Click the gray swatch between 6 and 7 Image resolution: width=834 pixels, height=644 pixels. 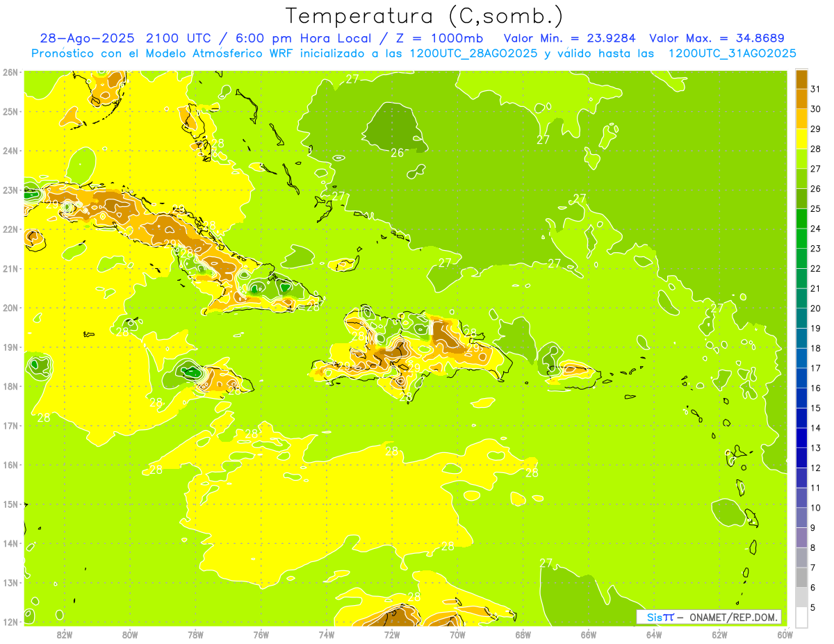click(x=801, y=577)
